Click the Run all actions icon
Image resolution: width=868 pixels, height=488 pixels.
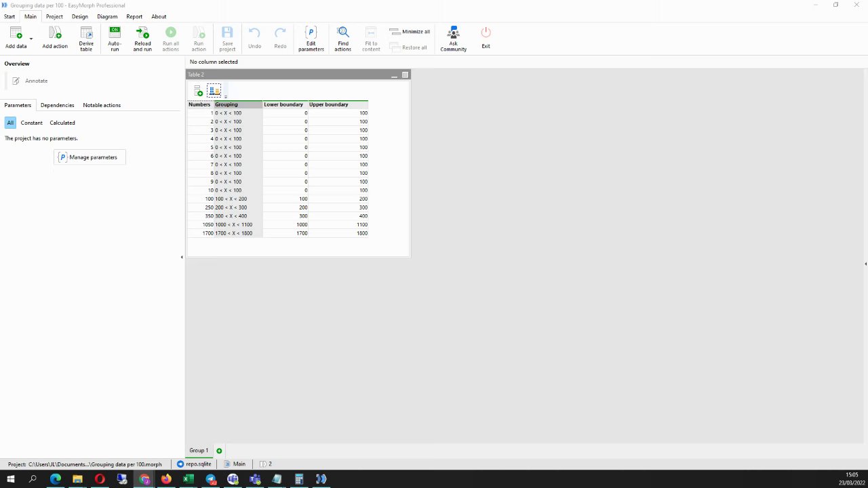click(171, 33)
